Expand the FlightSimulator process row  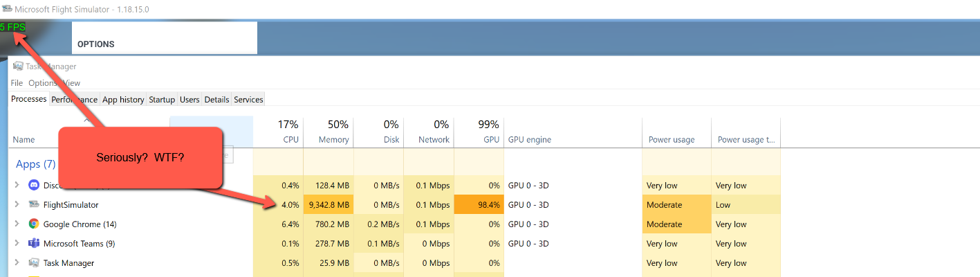click(17, 205)
